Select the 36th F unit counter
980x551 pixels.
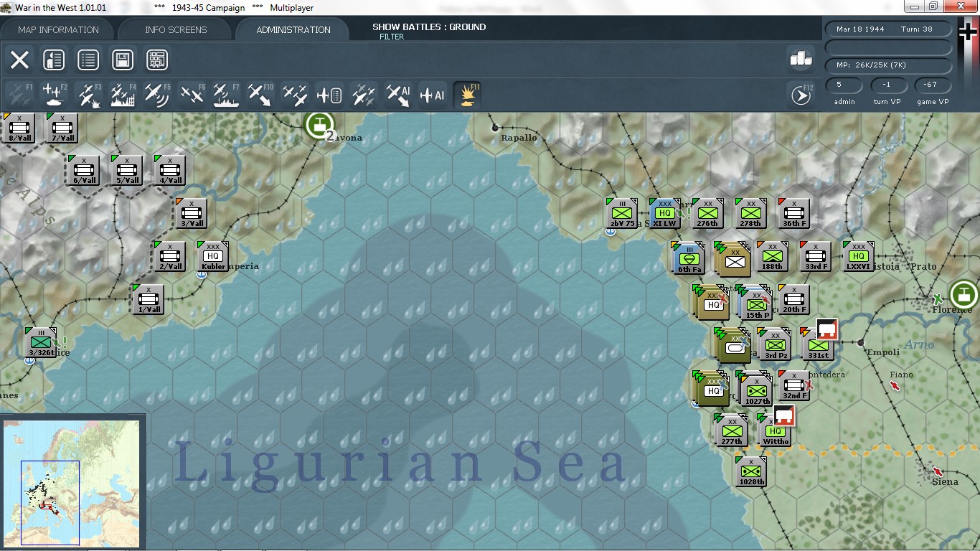(794, 214)
